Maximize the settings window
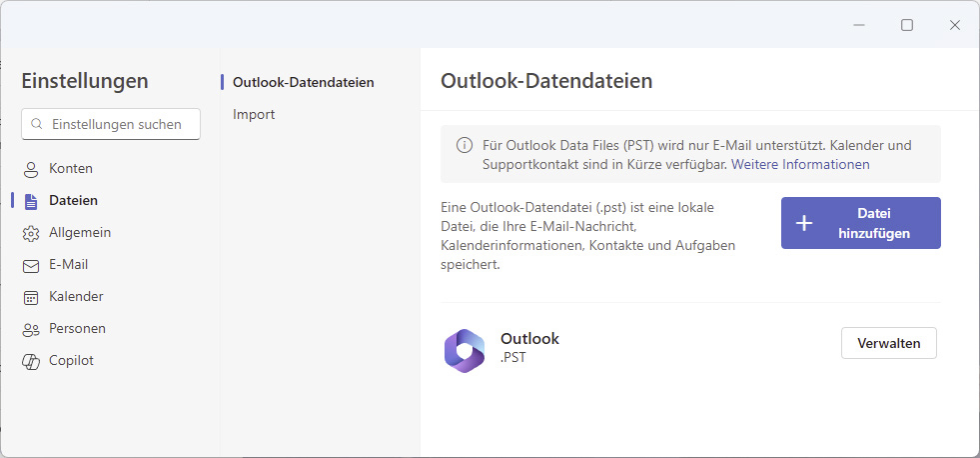Image resolution: width=980 pixels, height=458 pixels. [x=907, y=25]
